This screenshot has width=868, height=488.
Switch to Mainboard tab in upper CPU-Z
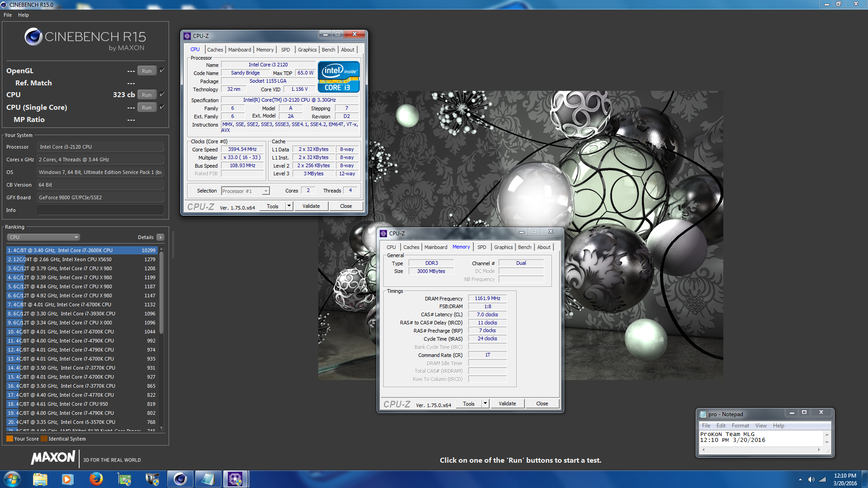pos(240,50)
